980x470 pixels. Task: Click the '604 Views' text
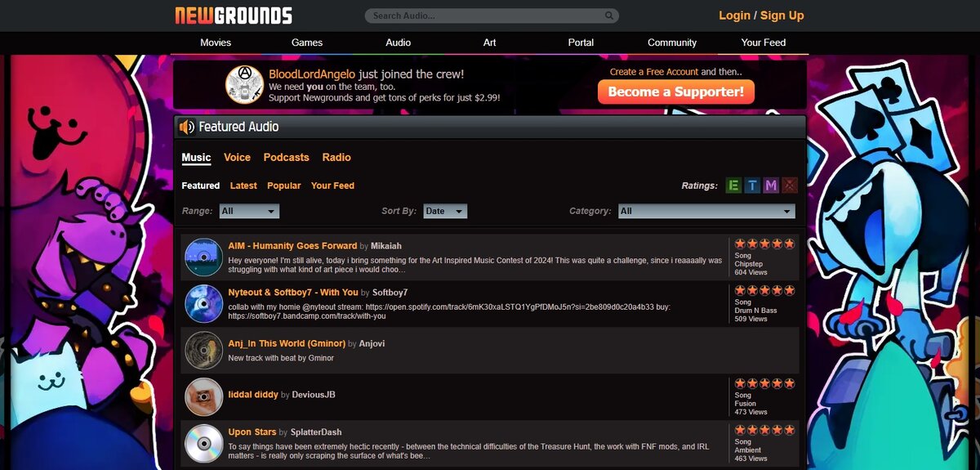coord(751,272)
